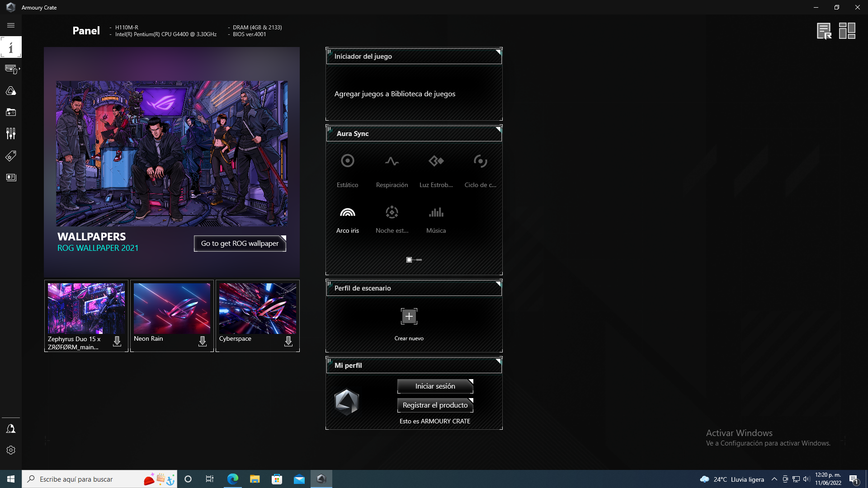
Task: Open Settings gear in sidebar
Action: [11, 450]
